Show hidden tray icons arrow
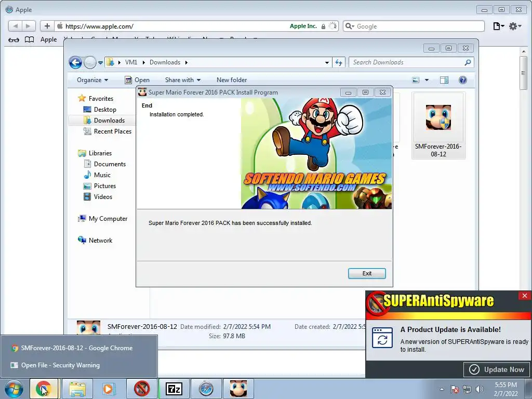532x399 pixels. [442, 389]
